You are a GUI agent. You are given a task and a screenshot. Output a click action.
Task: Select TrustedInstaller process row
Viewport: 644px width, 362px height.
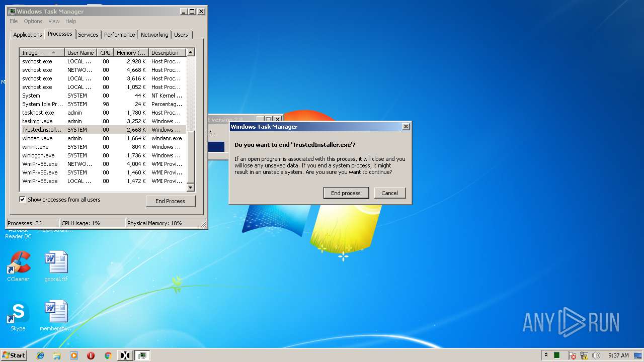point(103,130)
